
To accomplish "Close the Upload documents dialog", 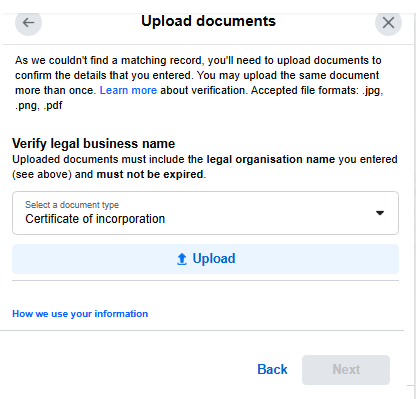I will (388, 23).
